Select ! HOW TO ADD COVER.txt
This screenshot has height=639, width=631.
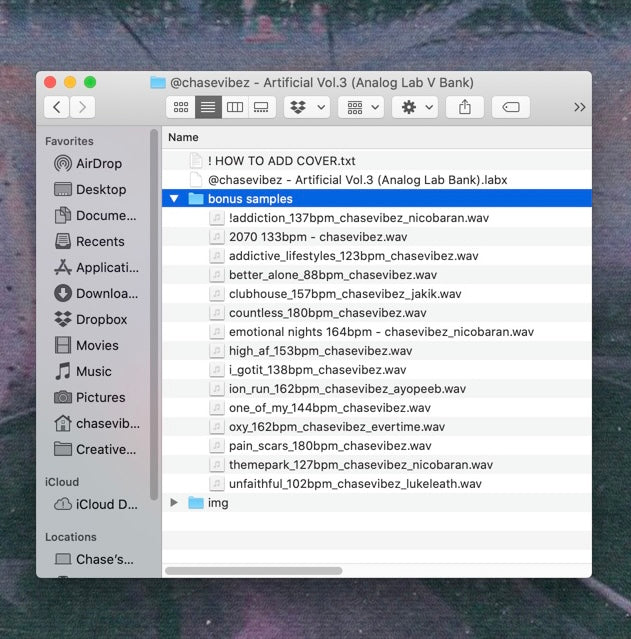(x=377, y=161)
